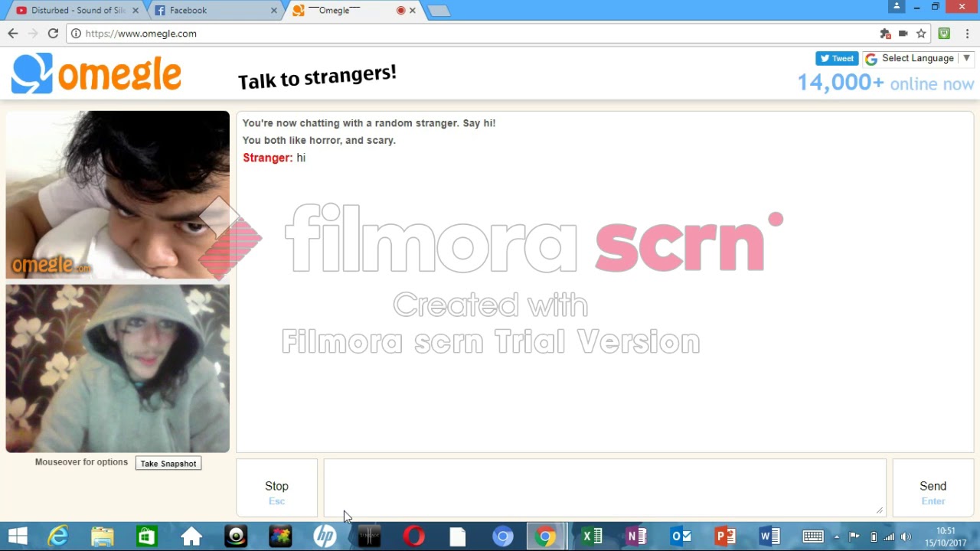Screen dimensions: 980x551
Task: Send the chat message
Action: [x=933, y=488]
